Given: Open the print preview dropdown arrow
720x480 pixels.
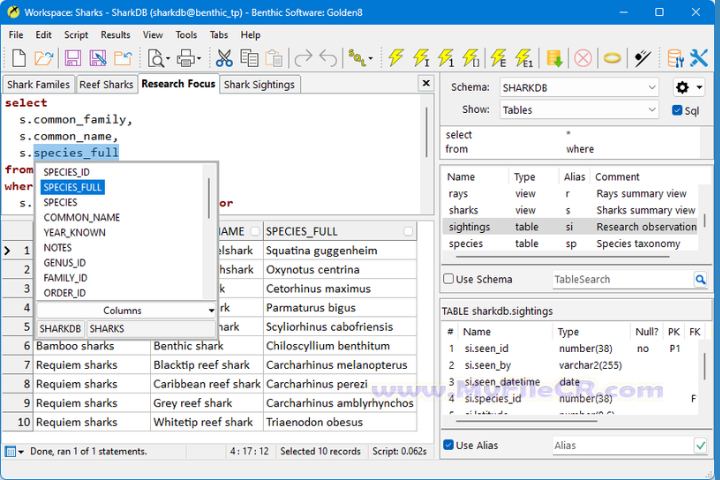Looking at the screenshot, I should [168, 59].
